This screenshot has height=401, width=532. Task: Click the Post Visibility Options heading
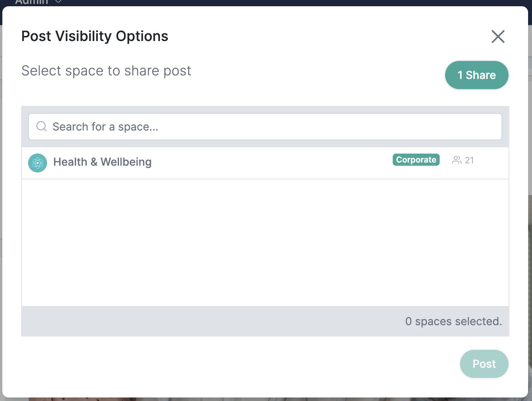pos(95,36)
